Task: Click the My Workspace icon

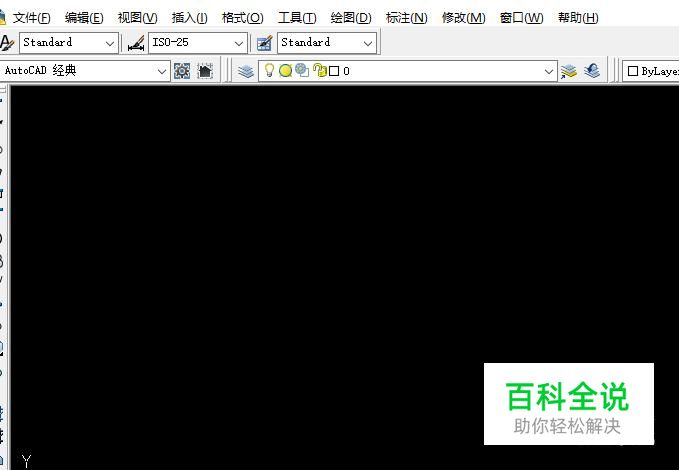Action: pos(205,71)
